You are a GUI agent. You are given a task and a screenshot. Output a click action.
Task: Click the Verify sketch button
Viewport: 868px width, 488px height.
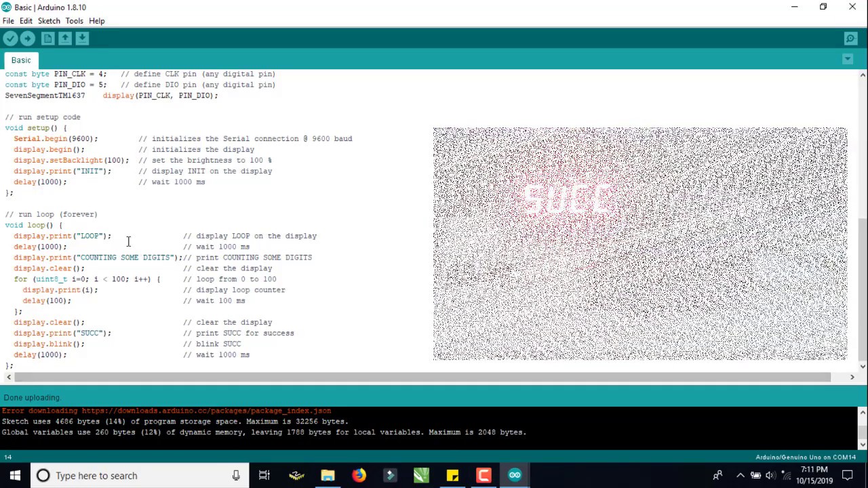10,39
